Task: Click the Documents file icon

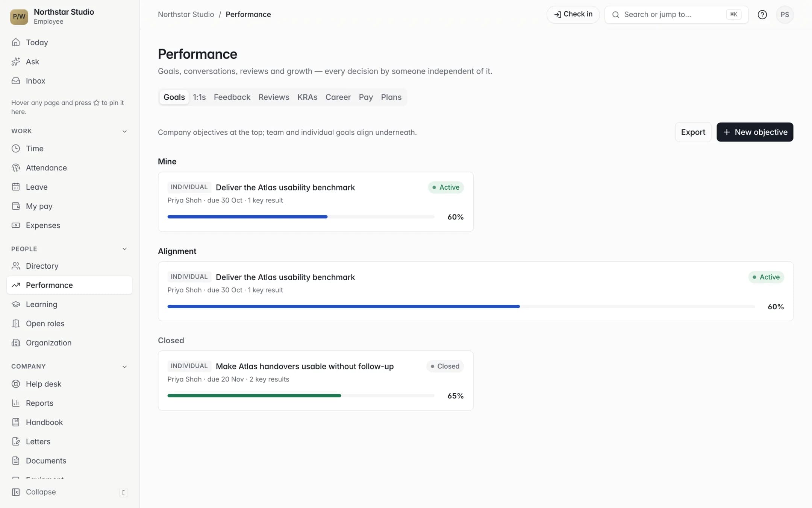Action: tap(16, 461)
